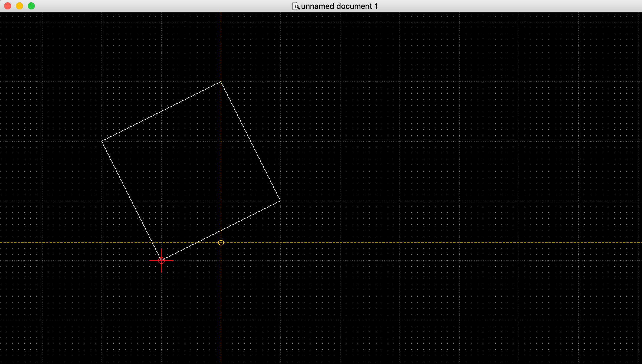Click where vertical crosshair crosses square's lower-right edge
Image resolution: width=642 pixels, height=364 pixels.
(x=221, y=231)
